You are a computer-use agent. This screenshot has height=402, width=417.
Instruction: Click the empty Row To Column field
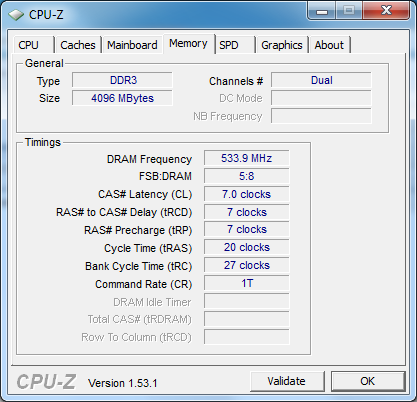247,337
